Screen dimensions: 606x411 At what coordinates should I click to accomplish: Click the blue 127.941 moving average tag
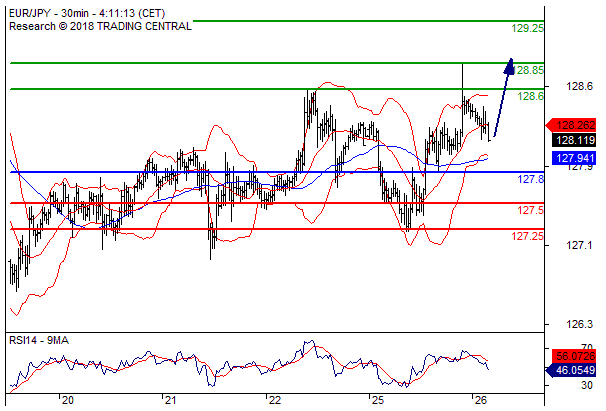(x=575, y=158)
